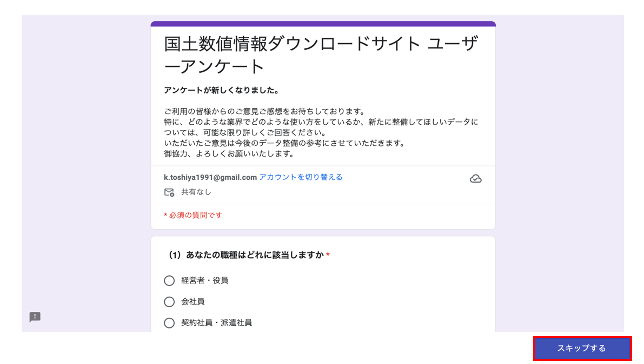The height and width of the screenshot is (364, 644).
Task: Click the 御協力、よろしくお願いいたします line
Action: tap(229, 154)
